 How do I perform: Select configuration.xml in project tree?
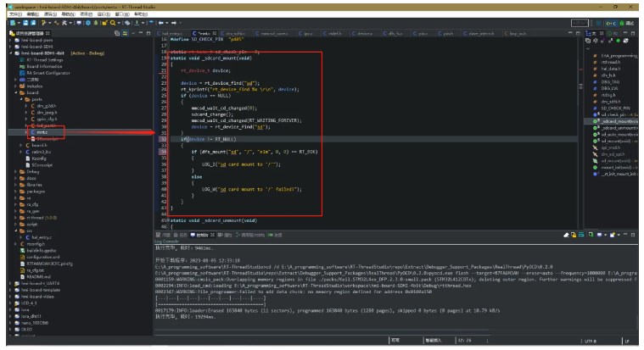coord(42,257)
